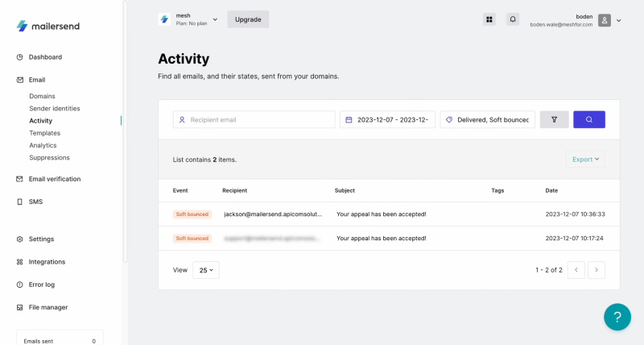Open the apps grid icon
644x345 pixels.
[489, 19]
